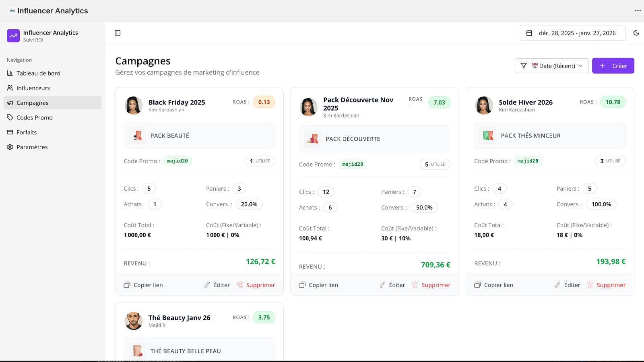Click the Pack Beauté product thumbnail
The width and height of the screenshot is (644, 362).
(137, 136)
